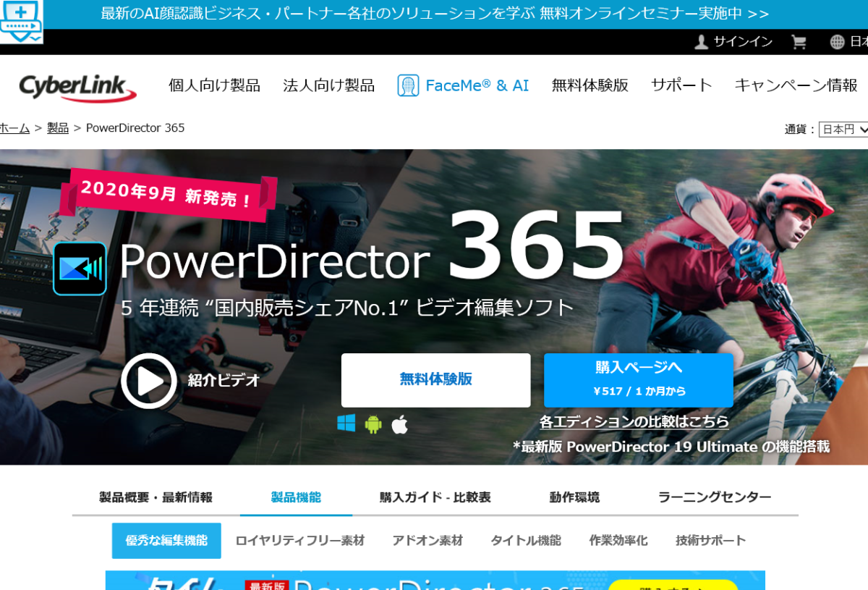Click the PowerDirector app logo icon

coord(80,269)
